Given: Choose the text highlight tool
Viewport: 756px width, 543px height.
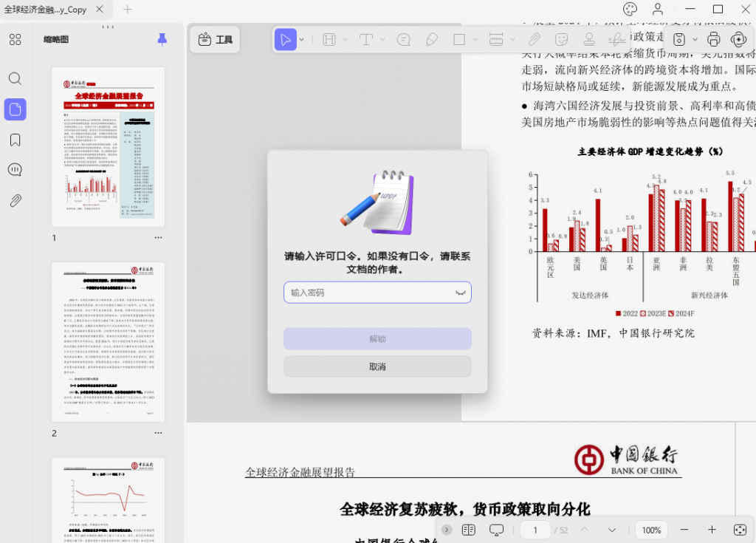Looking at the screenshot, I should 329,39.
